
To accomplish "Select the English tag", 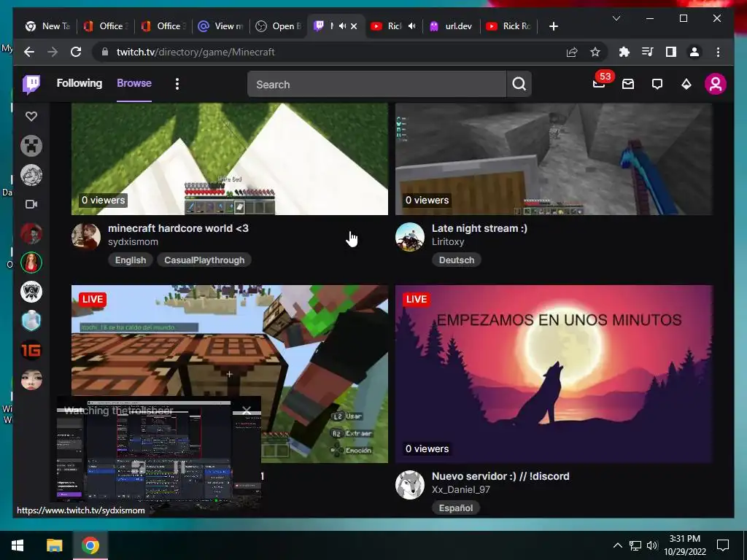I will [x=131, y=260].
